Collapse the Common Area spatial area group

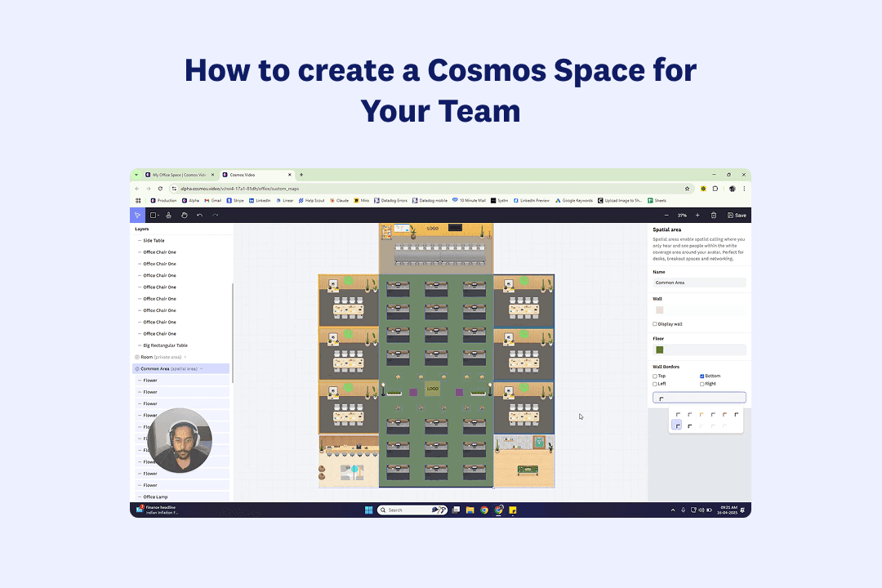tap(201, 368)
